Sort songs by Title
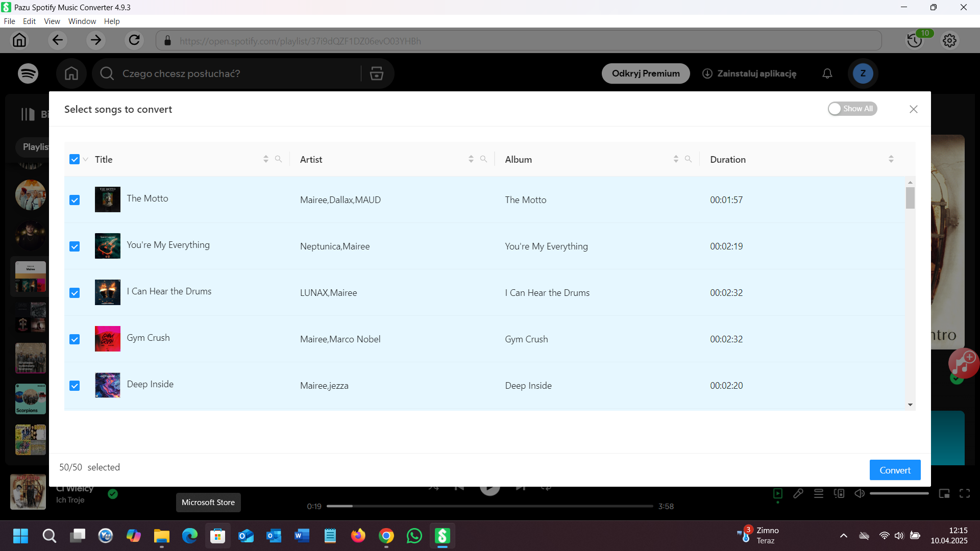 point(266,159)
